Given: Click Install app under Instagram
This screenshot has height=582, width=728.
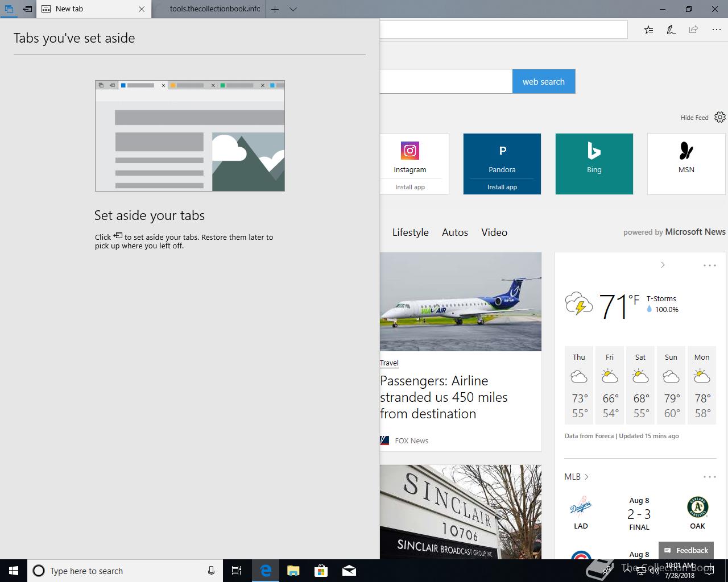Looking at the screenshot, I should coord(410,187).
